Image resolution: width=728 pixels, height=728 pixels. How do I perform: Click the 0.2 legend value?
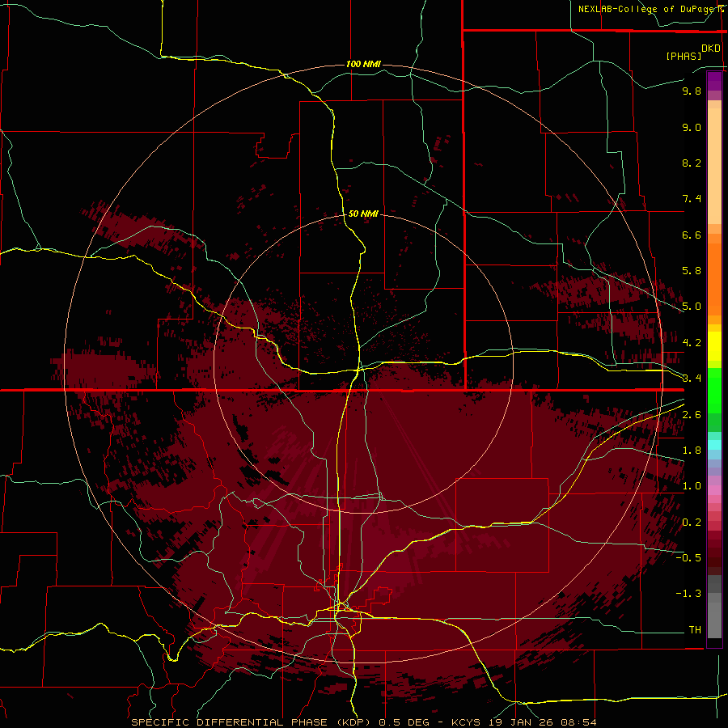coord(692,523)
